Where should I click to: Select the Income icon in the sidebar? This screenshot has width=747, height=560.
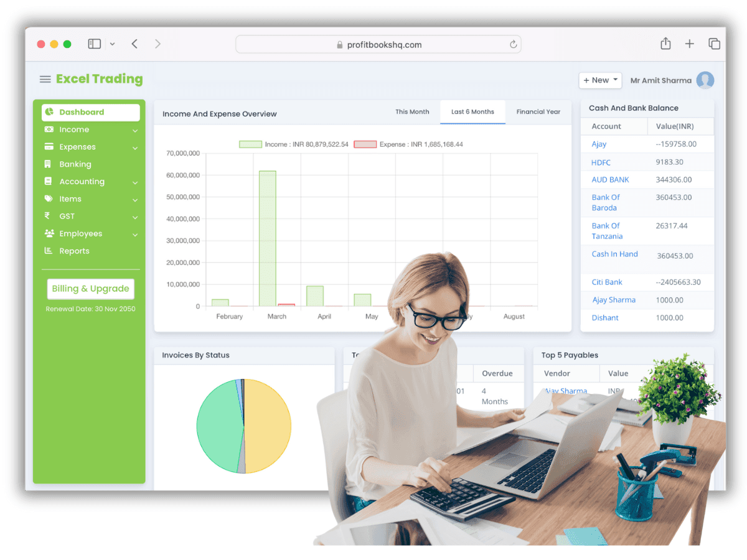point(49,129)
